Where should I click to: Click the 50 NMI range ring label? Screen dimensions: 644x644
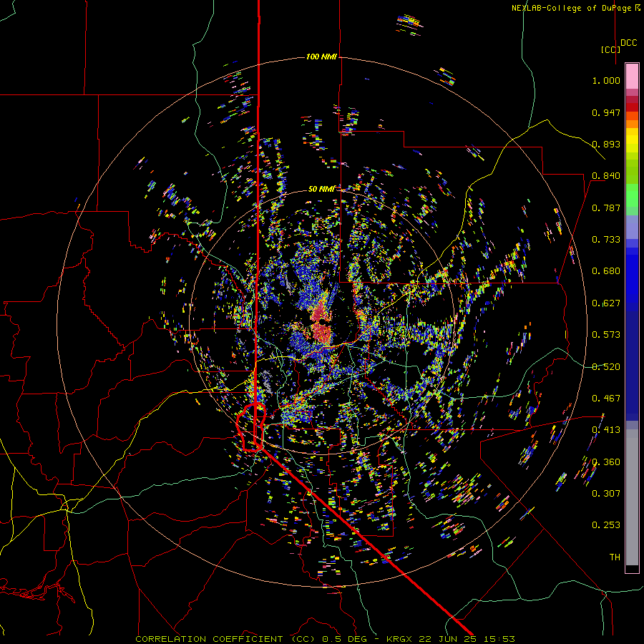[321, 189]
